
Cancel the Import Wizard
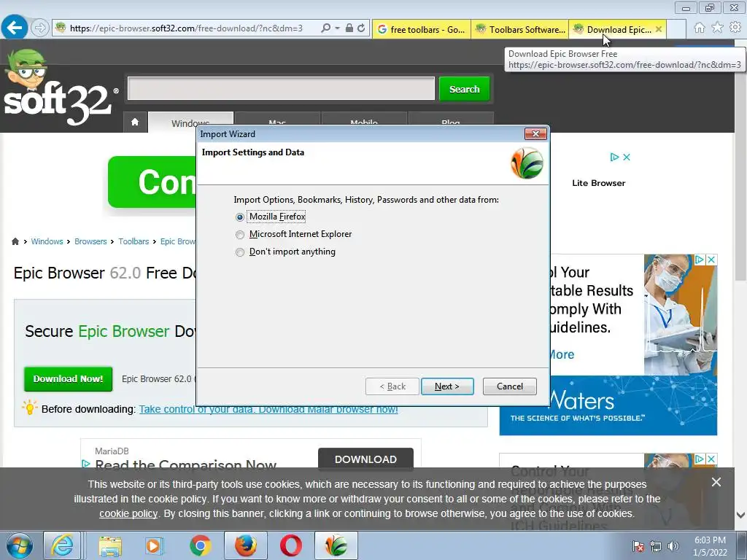(510, 386)
